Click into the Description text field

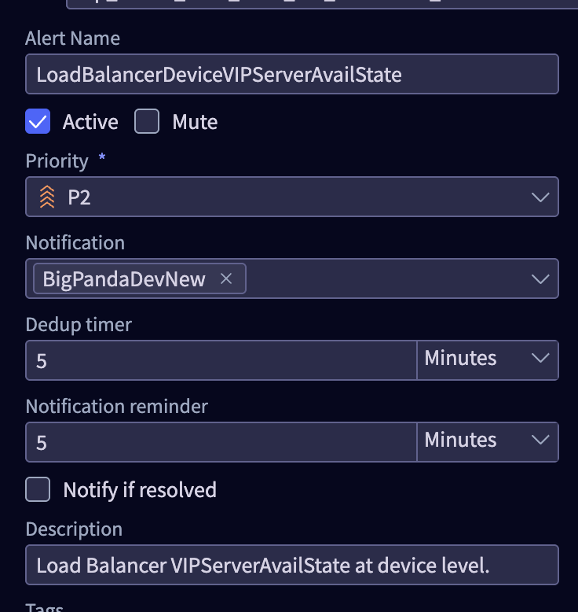(292, 565)
